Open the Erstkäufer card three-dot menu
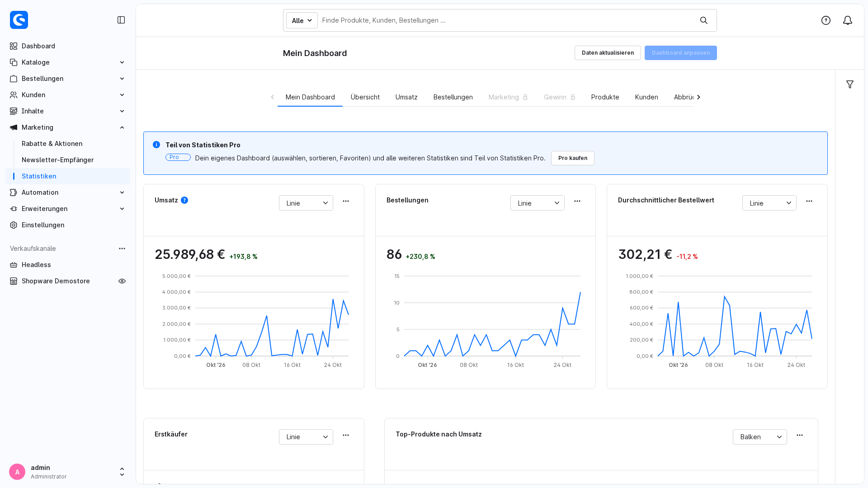The height and width of the screenshot is (488, 868). pos(346,435)
